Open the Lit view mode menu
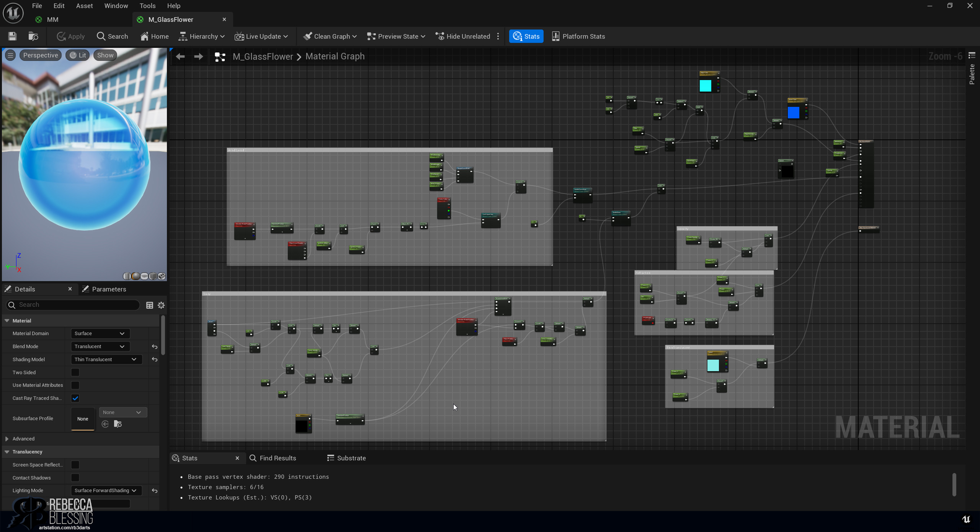980x532 pixels. click(78, 55)
